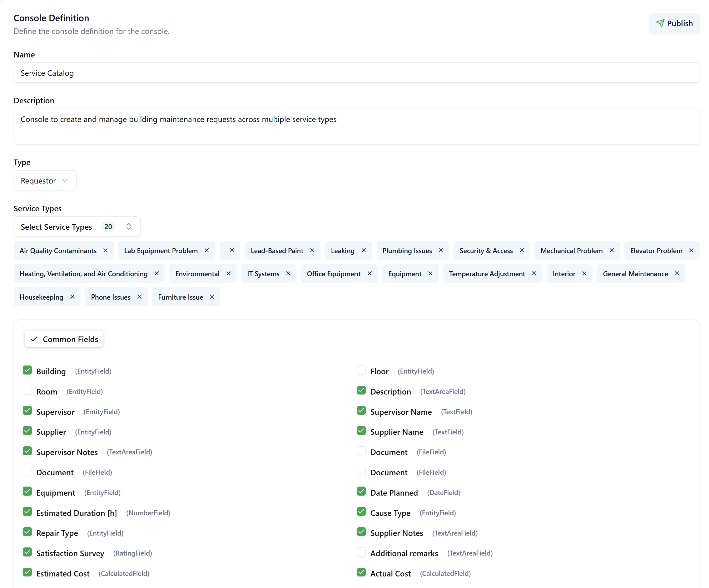Check the Room checkbox

[27, 391]
